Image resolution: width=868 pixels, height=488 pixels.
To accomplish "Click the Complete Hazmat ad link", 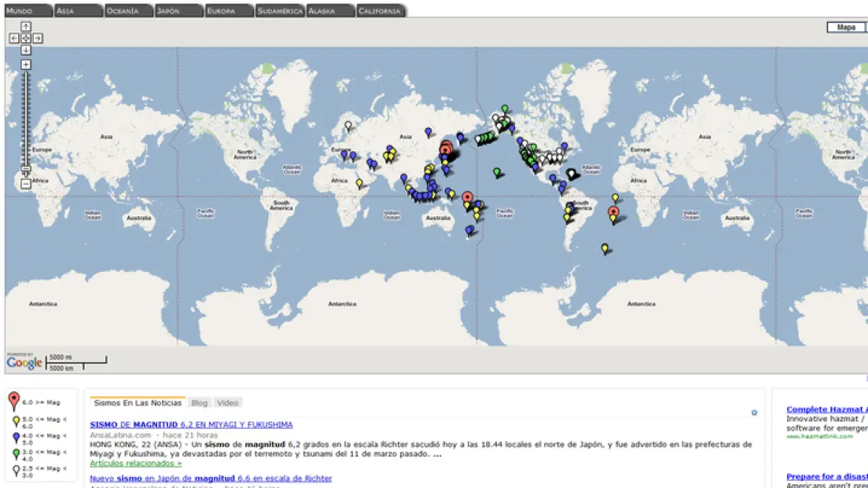I will (x=826, y=410).
